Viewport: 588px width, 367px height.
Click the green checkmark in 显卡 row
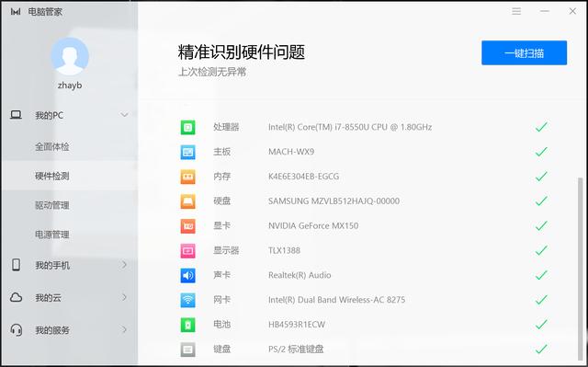pos(541,225)
